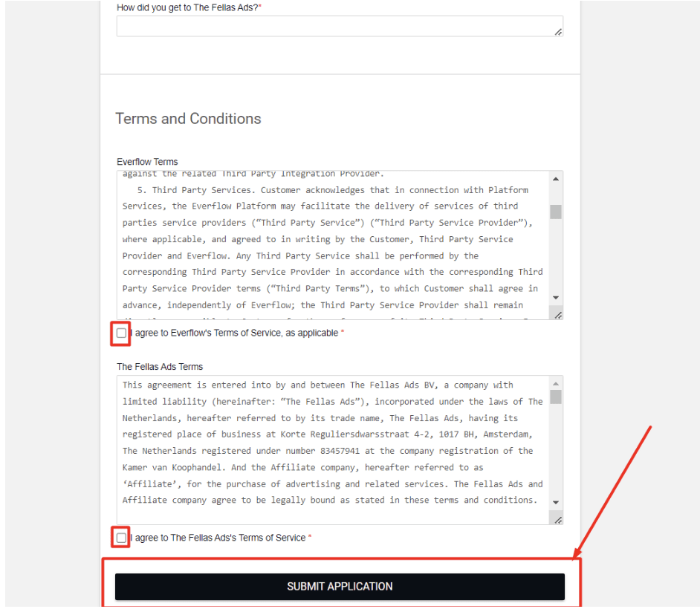The image size is (700, 609).
Task: Submit the application
Action: (x=340, y=587)
